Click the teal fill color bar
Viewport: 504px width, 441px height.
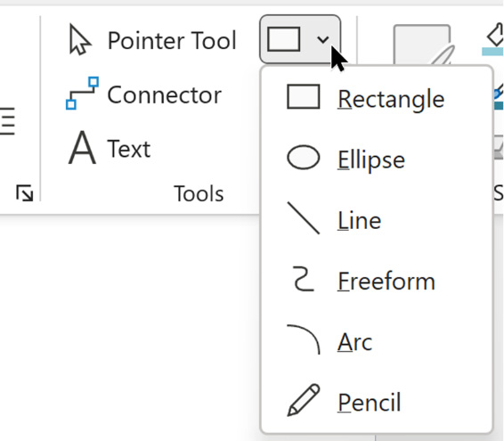click(492, 52)
